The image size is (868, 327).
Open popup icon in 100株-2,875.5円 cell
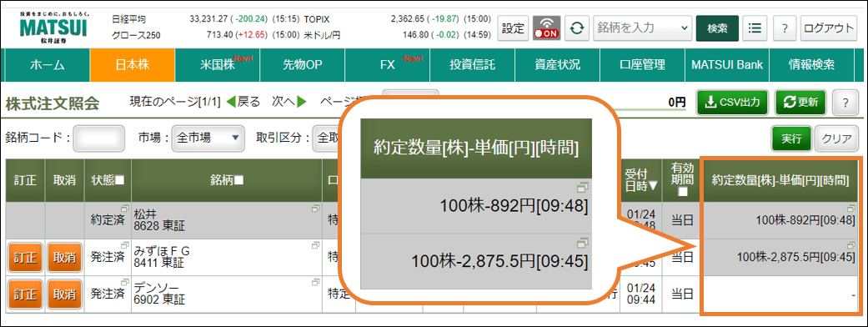pyautogui.click(x=852, y=244)
